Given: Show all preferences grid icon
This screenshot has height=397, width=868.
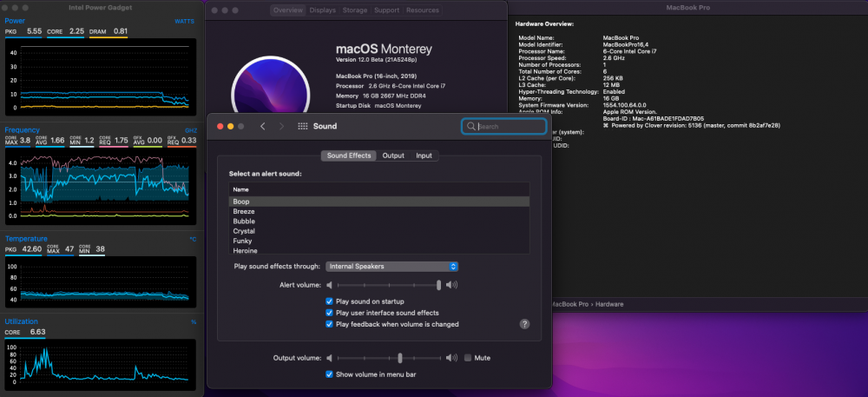Looking at the screenshot, I should (x=303, y=126).
